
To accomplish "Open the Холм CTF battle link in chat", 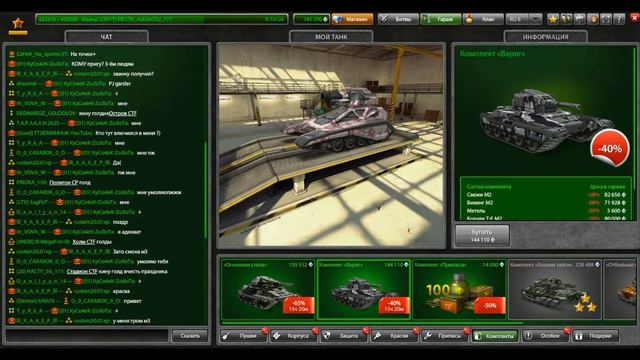I will tap(84, 242).
